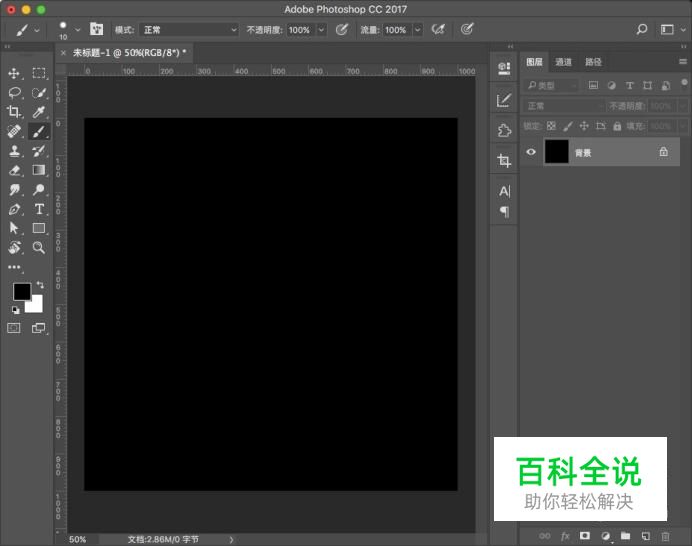Screen dimensions: 692x546
Task: Pick the Eyedropper tool
Action: point(39,111)
